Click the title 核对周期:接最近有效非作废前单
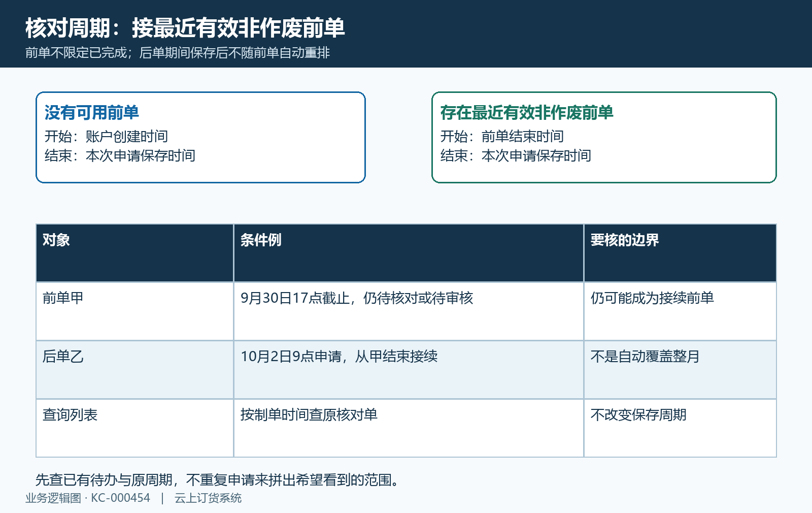This screenshot has width=812, height=513. [185, 28]
